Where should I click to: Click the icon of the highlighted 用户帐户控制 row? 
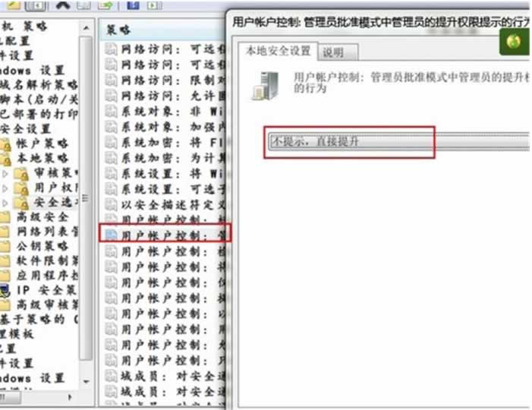pos(111,235)
